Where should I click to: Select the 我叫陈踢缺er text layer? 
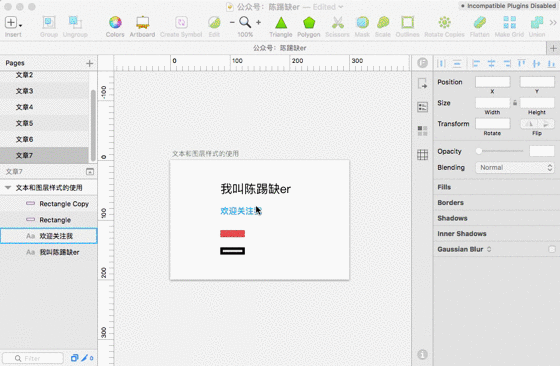49,252
